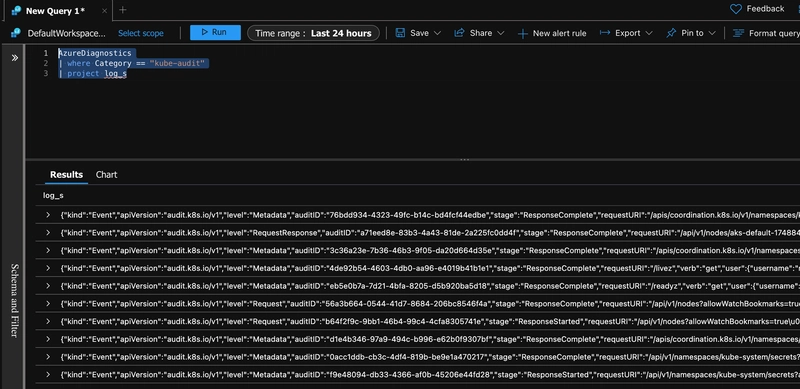Change the Time range Last 24 hours
The image size is (800, 389).
313,33
